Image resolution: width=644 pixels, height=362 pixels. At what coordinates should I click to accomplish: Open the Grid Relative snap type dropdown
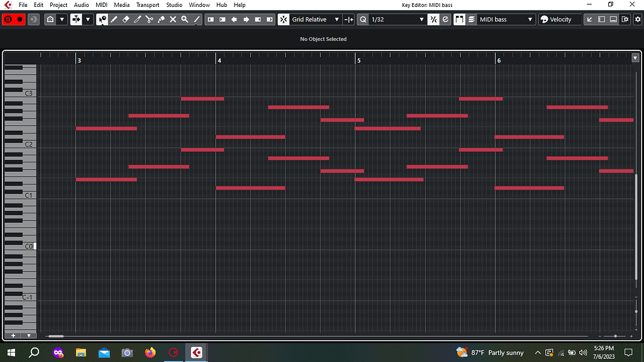pos(316,20)
